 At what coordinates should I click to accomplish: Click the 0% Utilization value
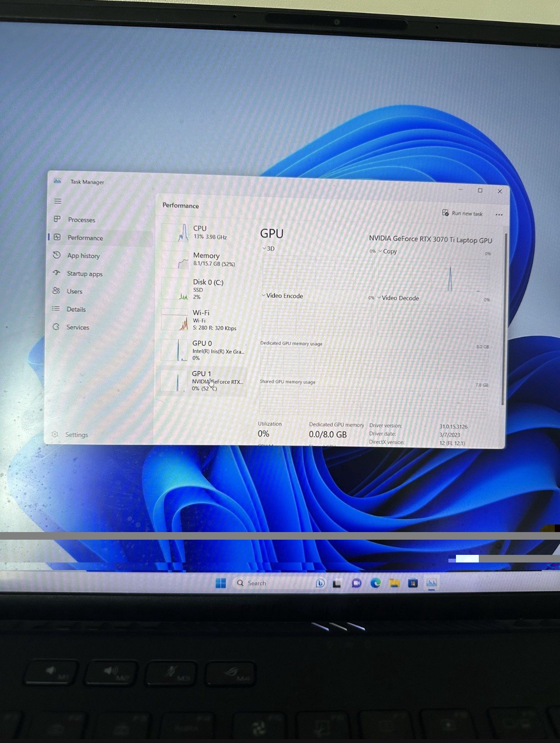click(264, 434)
